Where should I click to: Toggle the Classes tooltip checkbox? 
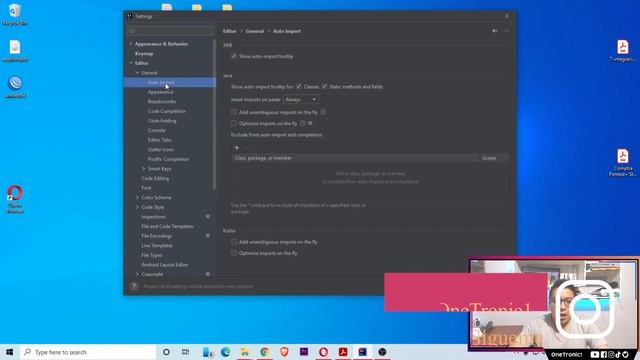tap(299, 87)
